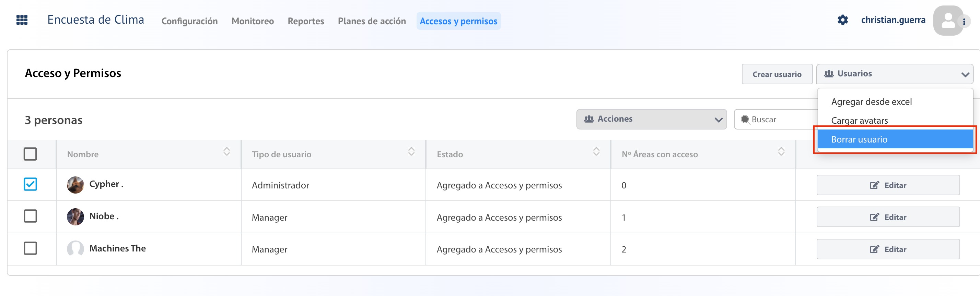Go to Configuración tab
980x296 pixels.
[x=189, y=21]
